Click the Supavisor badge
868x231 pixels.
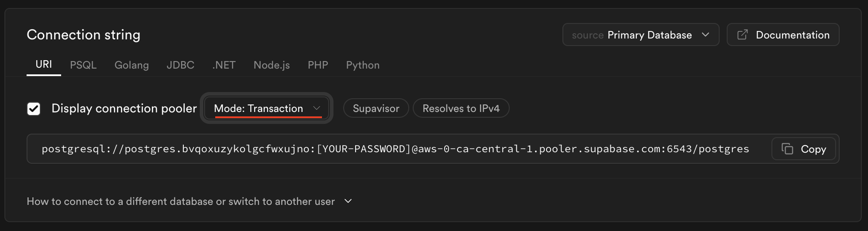pos(376,108)
